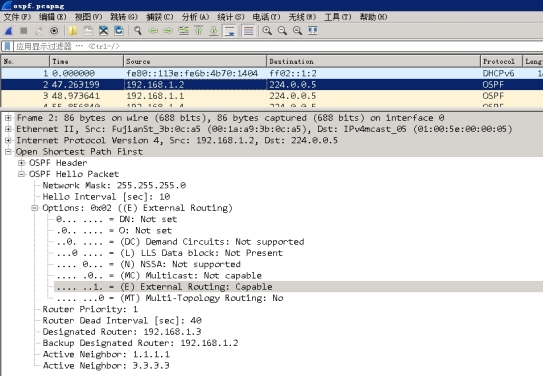Sort packets by the No. column

click(x=25, y=61)
